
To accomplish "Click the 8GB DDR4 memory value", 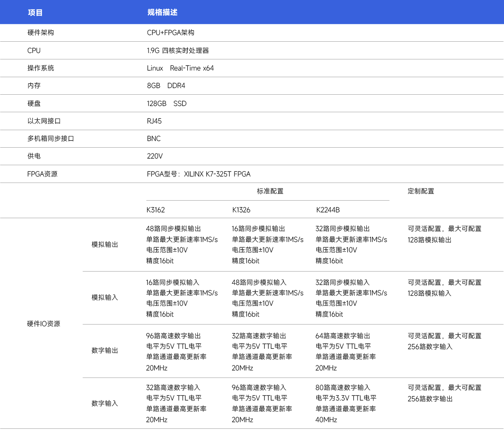I will pos(166,86).
